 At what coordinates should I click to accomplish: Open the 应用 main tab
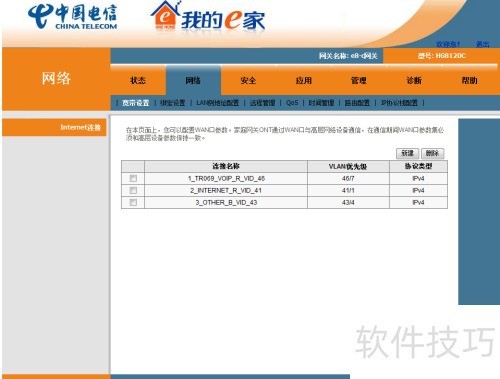tap(304, 80)
